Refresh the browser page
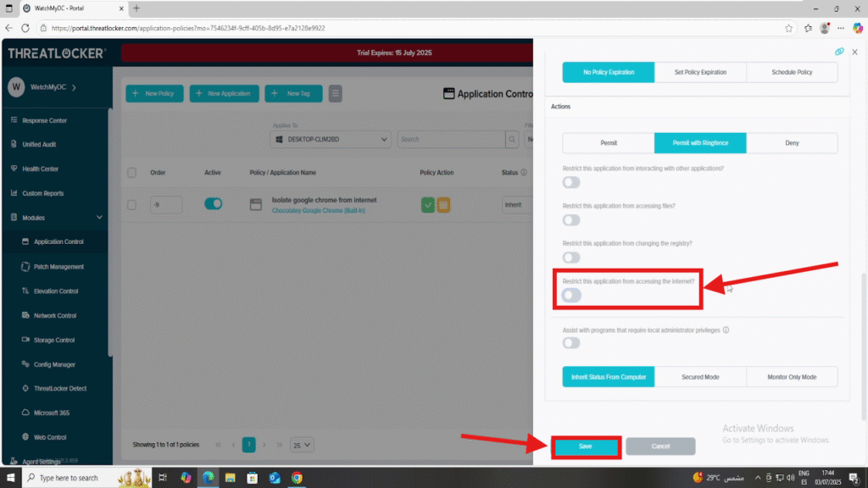 [x=25, y=28]
